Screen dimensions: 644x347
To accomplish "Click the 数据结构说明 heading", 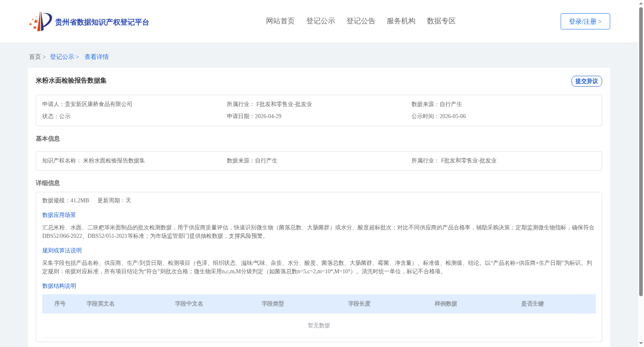I will coord(59,286).
